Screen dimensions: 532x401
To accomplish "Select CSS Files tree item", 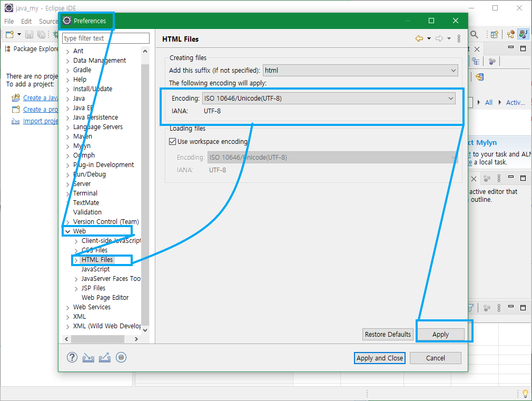I will coord(94,250).
